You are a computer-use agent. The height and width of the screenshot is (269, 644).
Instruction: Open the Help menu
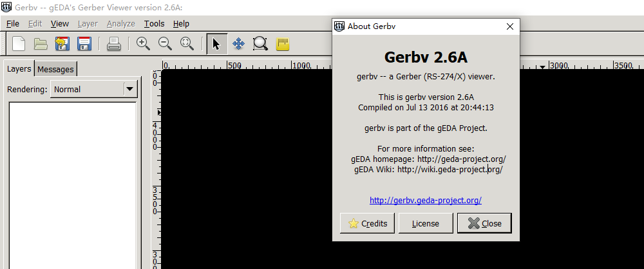(x=181, y=24)
